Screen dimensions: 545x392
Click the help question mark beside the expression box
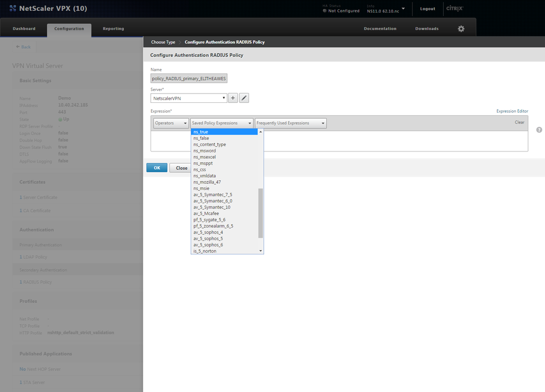pos(538,130)
